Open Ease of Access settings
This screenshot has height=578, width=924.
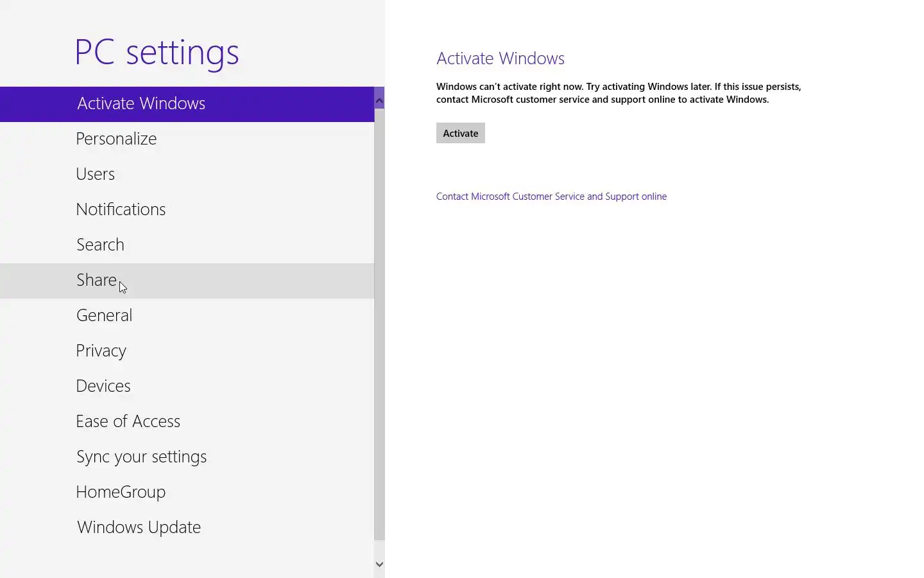(187, 422)
